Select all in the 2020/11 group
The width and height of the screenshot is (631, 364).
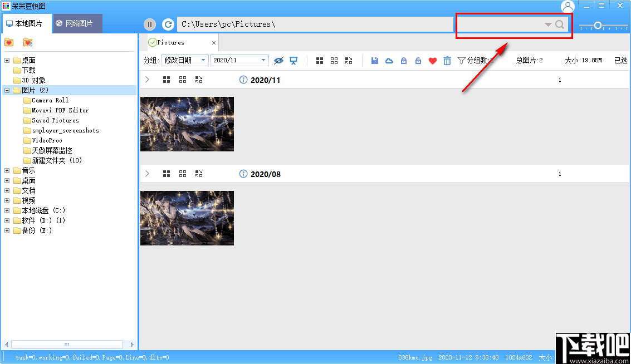coord(167,80)
